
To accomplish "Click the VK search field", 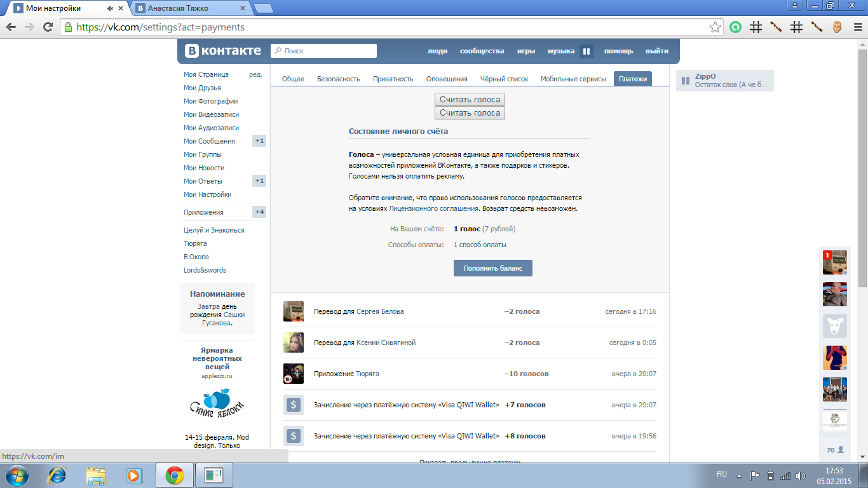I will pyautogui.click(x=323, y=51).
